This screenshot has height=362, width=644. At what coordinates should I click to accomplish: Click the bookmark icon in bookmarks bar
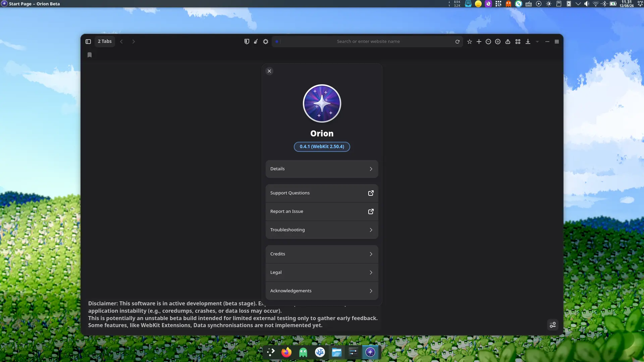[x=90, y=55]
